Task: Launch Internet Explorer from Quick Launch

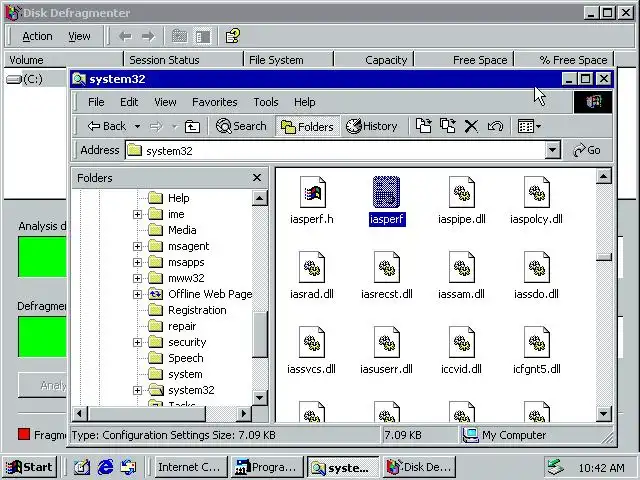Action: [105, 467]
